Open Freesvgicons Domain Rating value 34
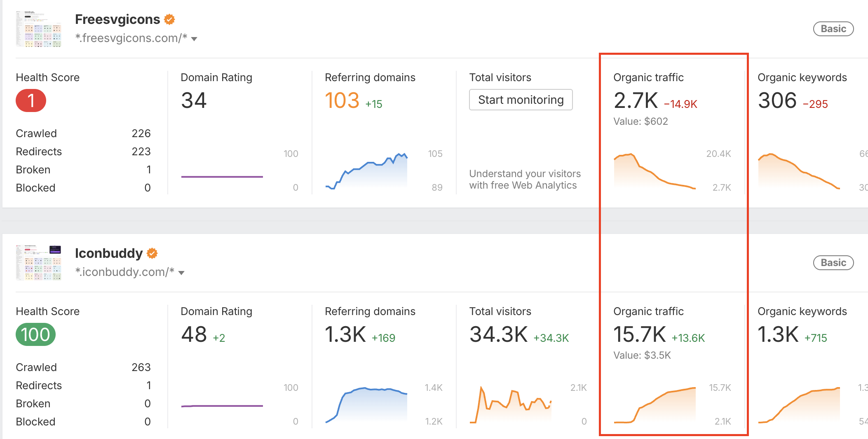 tap(194, 100)
